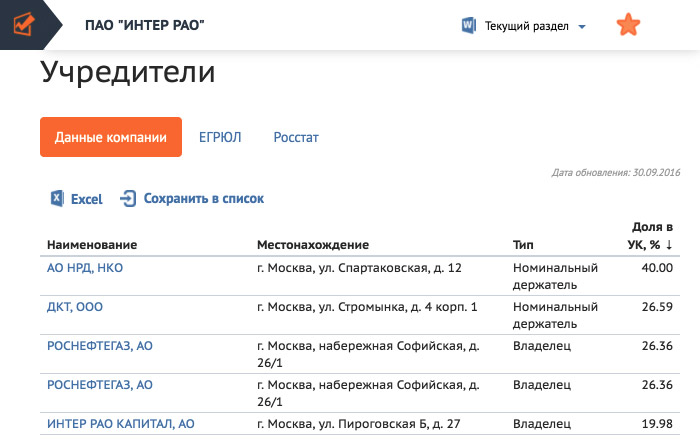Click Сохранить в список link
The image size is (700, 445).
(204, 199)
